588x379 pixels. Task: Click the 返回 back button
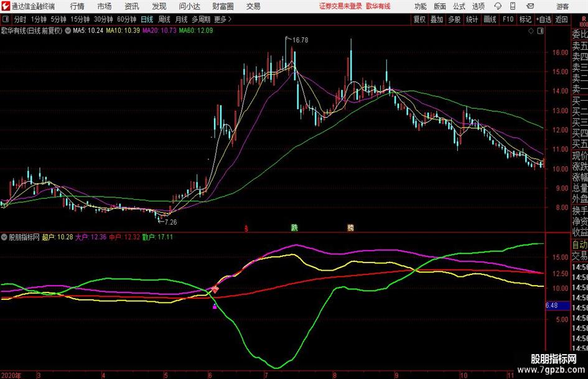click(561, 19)
